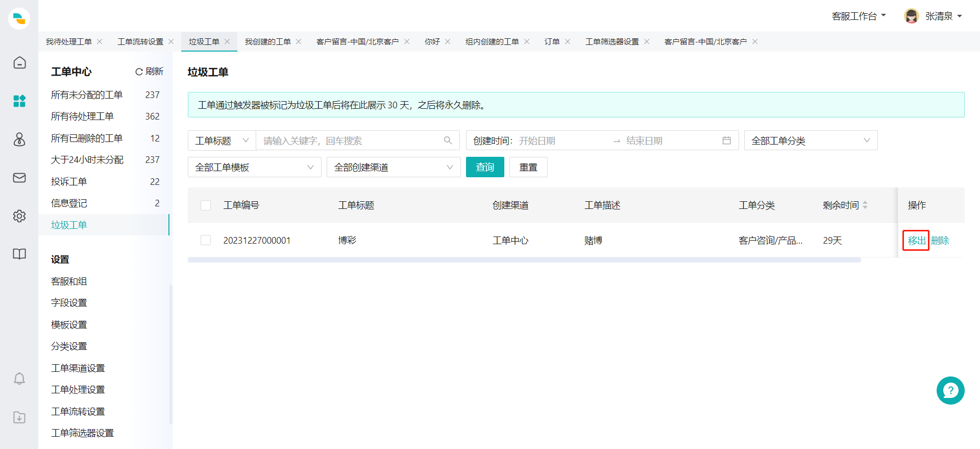Close the 我待处理工单 tab
Viewport: 980px width, 449px height.
pos(100,42)
